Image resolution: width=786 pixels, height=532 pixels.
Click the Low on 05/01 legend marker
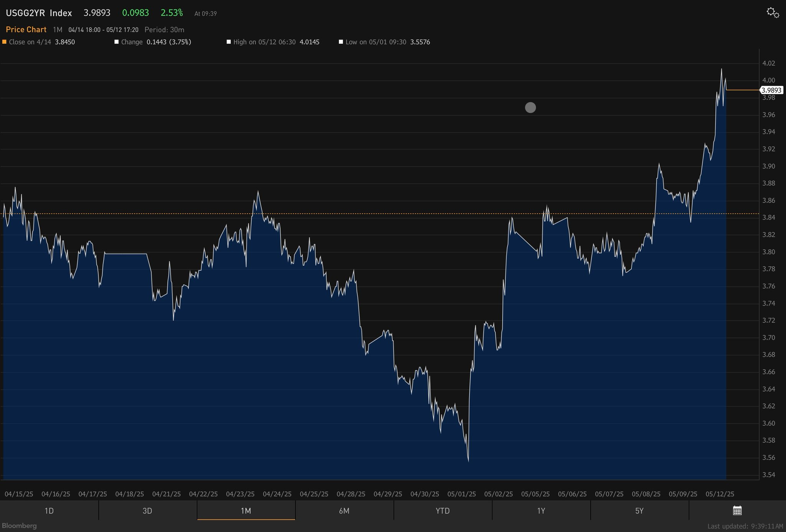tap(341, 42)
